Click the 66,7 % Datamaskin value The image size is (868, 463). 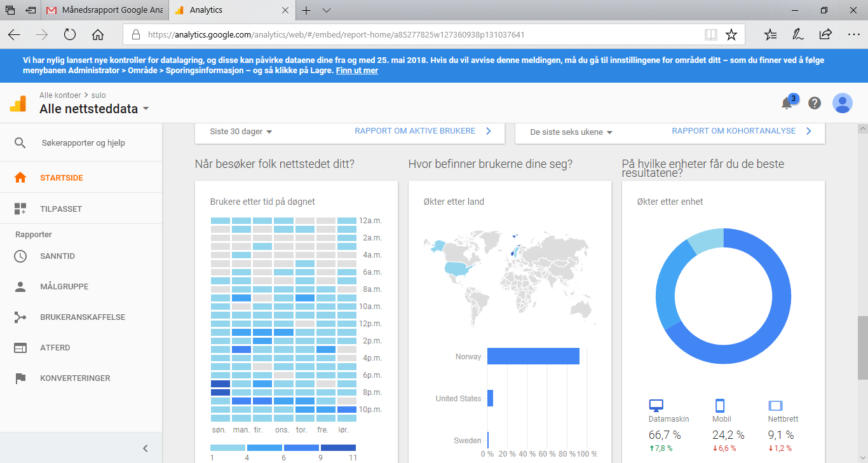click(665, 435)
